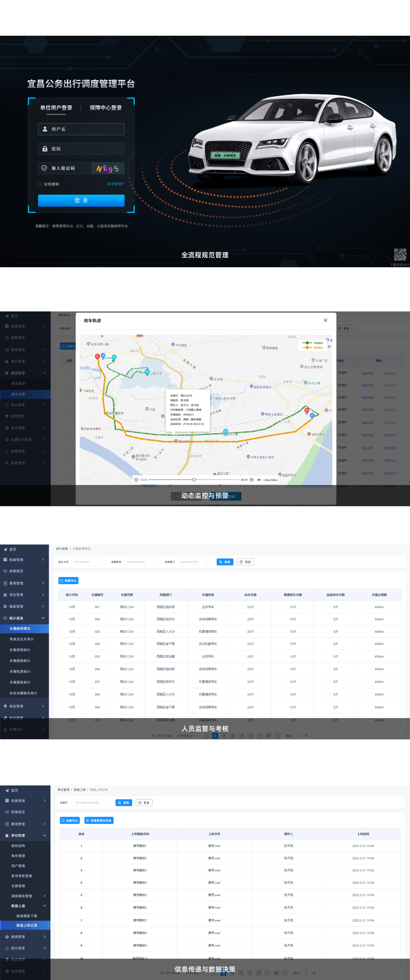Collapse the 数据上报 submenu chevron
The image size is (410, 980).
point(44,906)
